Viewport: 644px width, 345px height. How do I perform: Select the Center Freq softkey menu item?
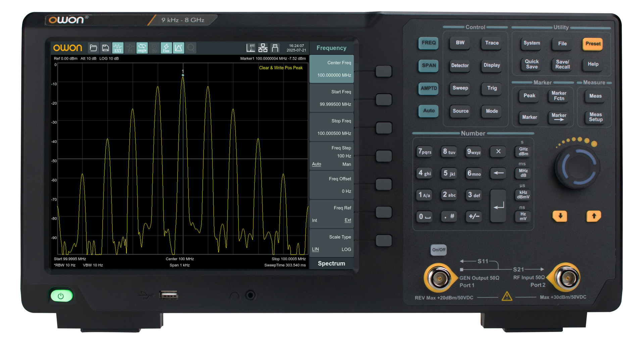tap(332, 69)
